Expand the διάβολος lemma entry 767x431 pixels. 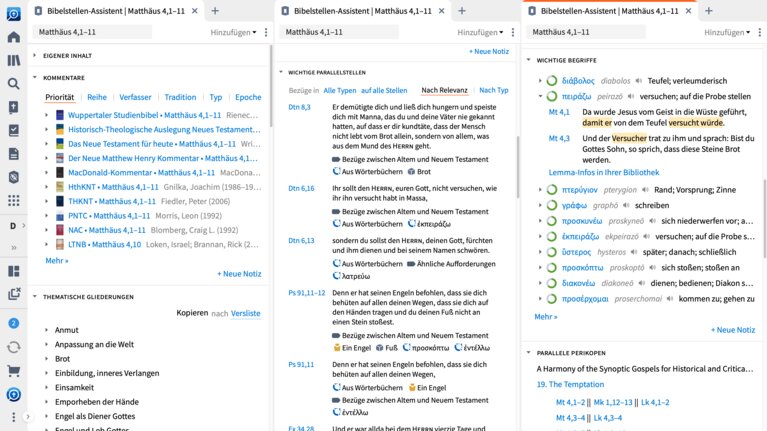541,81
